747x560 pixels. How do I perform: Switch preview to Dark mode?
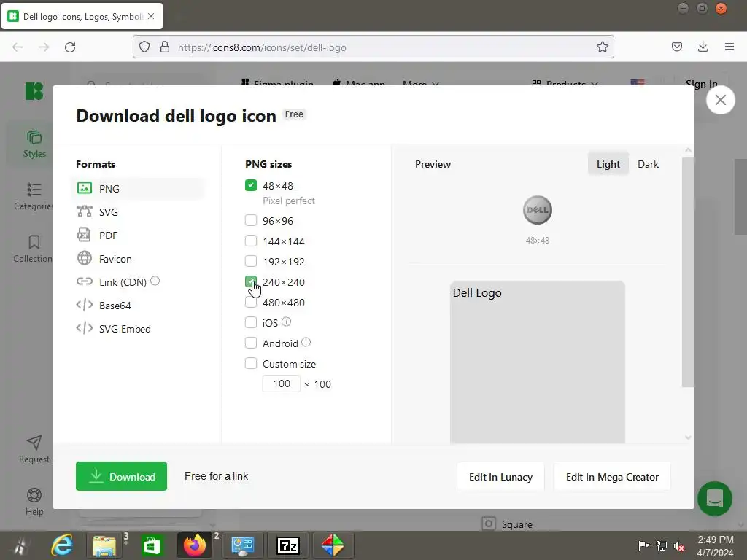coord(648,164)
